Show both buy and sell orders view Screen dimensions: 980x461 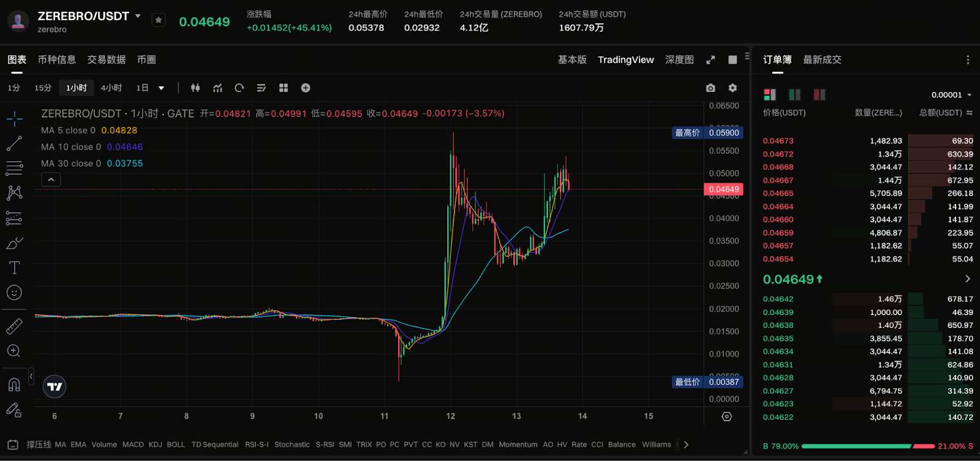770,94
